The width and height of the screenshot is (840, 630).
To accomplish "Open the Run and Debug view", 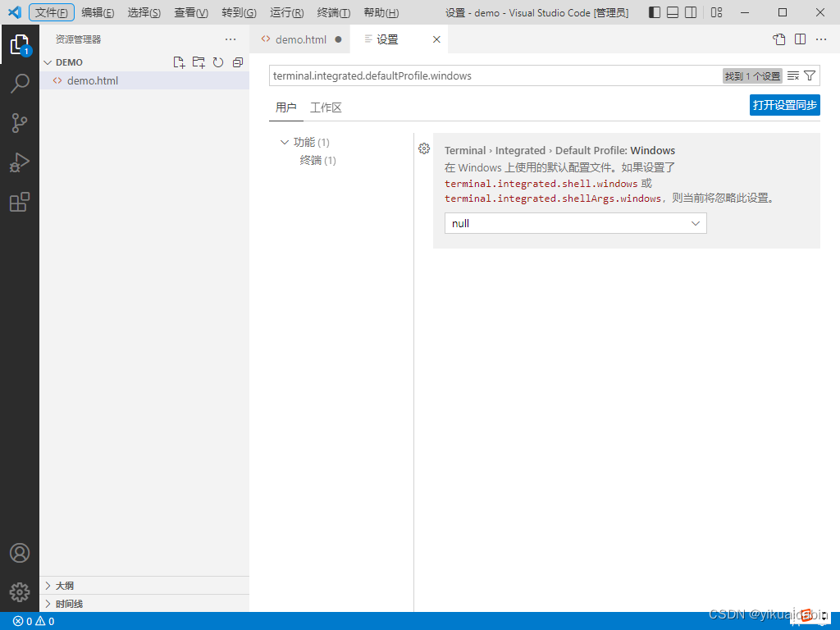I will click(20, 162).
